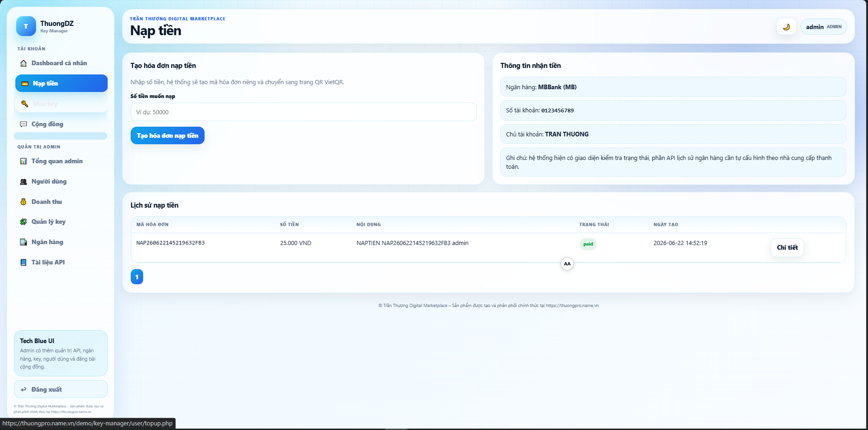Image resolution: width=868 pixels, height=430 pixels.
Task: Go to Tổng quan admin
Action: (61, 161)
